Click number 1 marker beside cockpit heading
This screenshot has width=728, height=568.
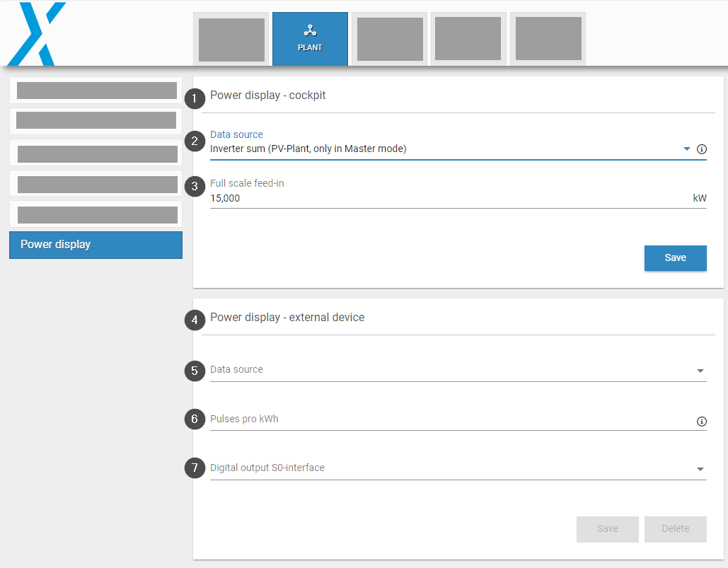(195, 96)
